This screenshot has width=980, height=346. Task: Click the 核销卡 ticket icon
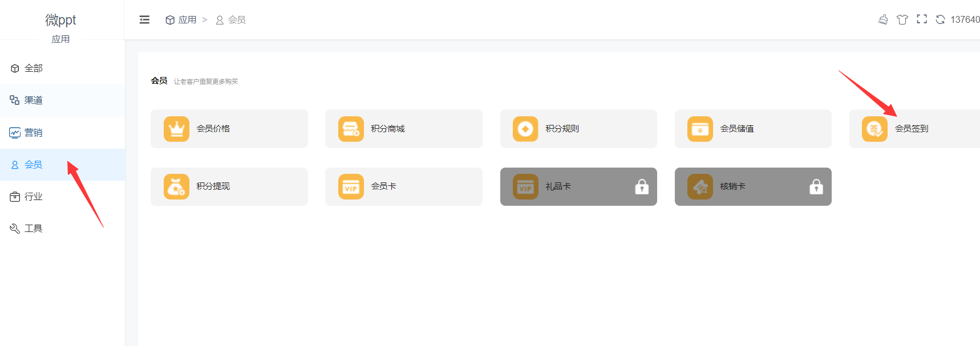click(x=700, y=186)
